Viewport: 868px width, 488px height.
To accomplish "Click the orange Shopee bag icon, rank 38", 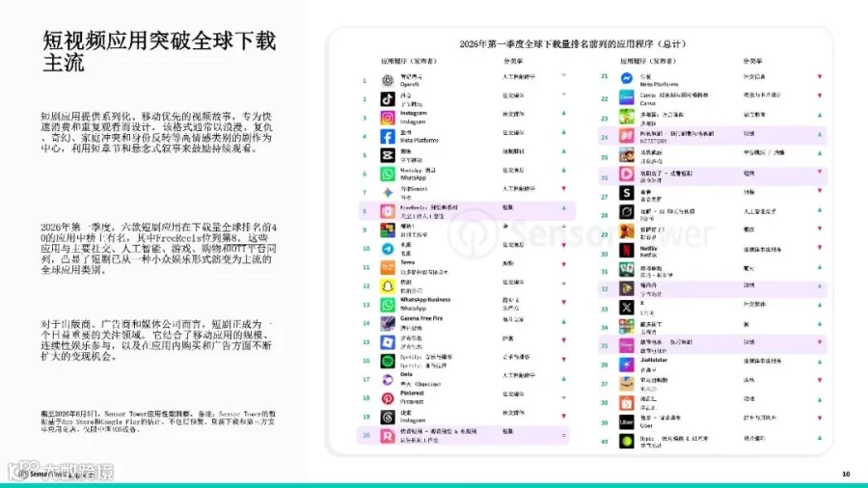I will point(627,403).
